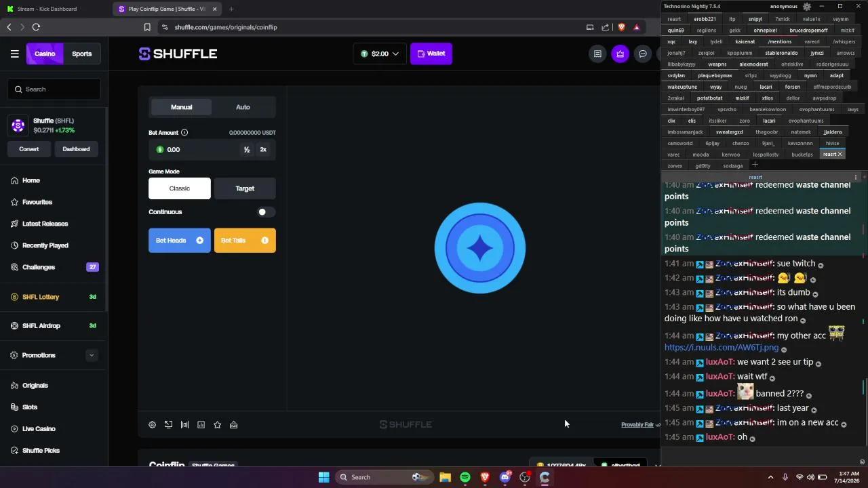868x488 pixels.
Task: Open the purple VIP crown icon
Action: pos(620,54)
